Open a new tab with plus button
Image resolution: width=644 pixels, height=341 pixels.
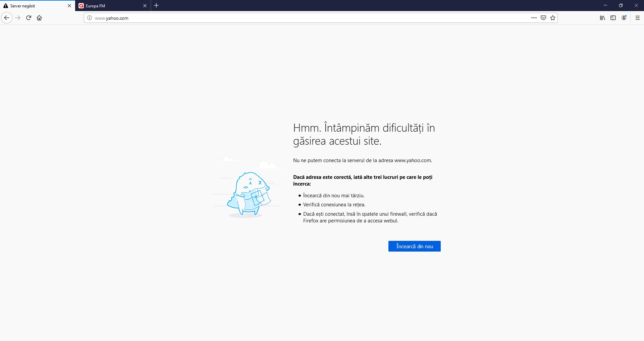coord(156,5)
